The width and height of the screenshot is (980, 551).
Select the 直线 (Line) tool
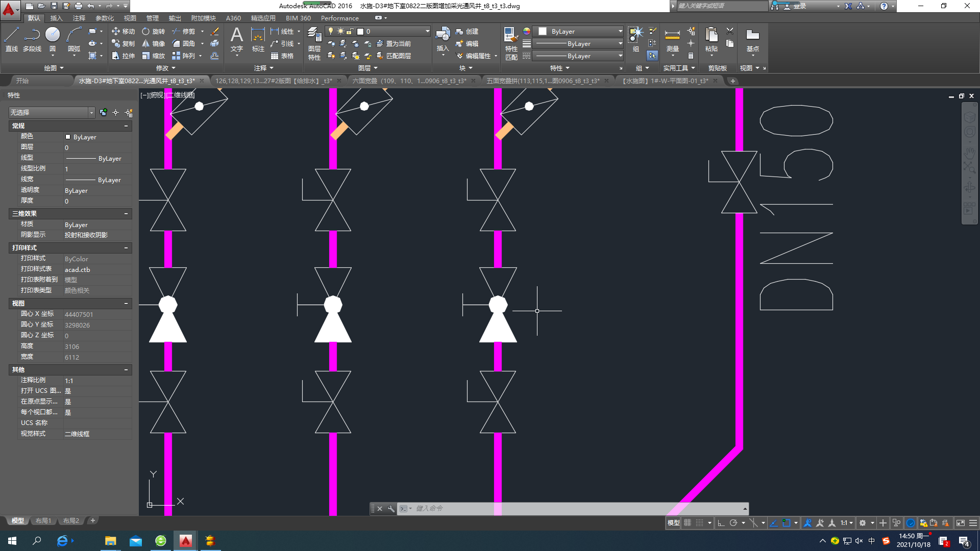[12, 39]
